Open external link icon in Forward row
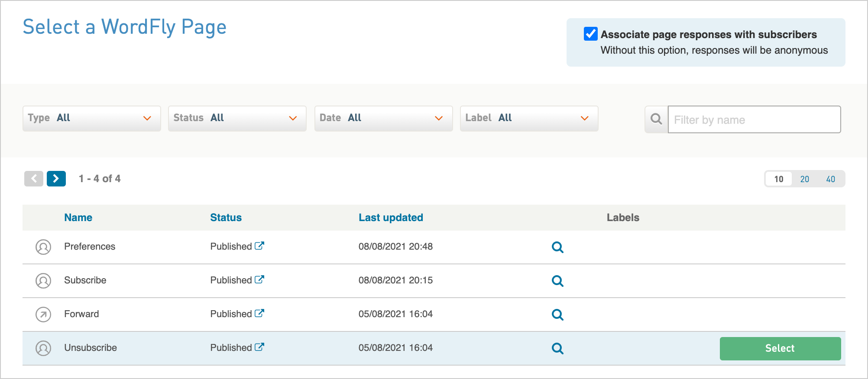 point(259,313)
